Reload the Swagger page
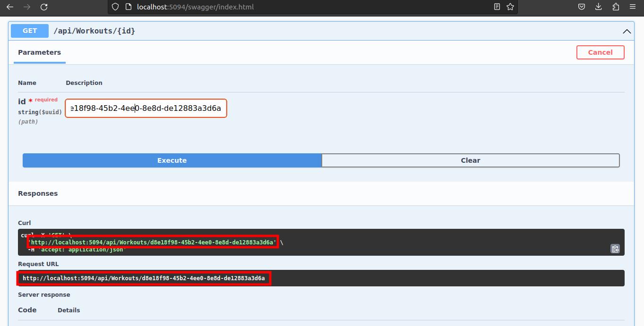Image resolution: width=644 pixels, height=326 pixels. pyautogui.click(x=44, y=7)
